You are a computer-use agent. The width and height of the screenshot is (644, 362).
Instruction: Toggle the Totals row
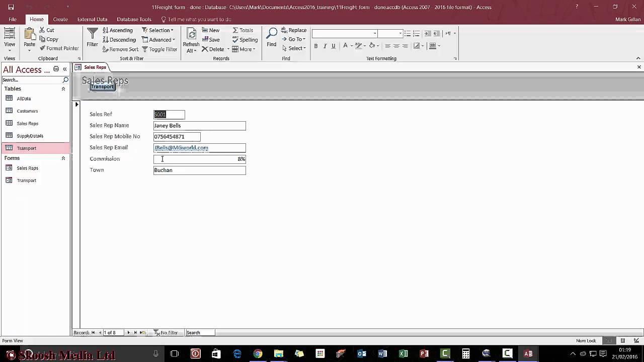(243, 30)
